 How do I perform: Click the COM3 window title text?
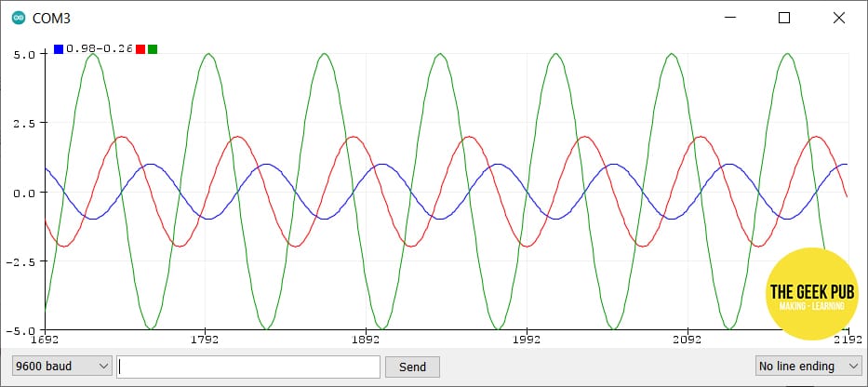pyautogui.click(x=51, y=19)
